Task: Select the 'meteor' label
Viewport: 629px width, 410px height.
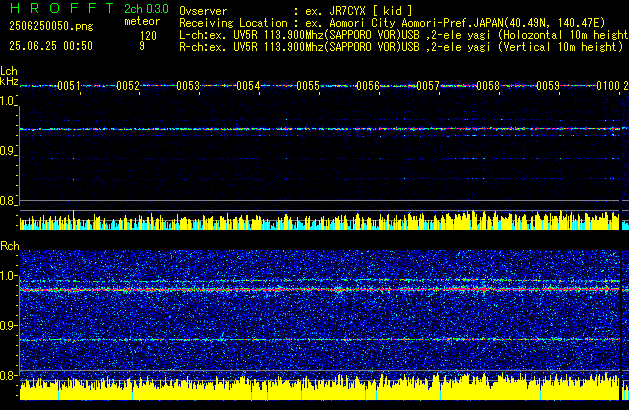Action: pos(142,21)
